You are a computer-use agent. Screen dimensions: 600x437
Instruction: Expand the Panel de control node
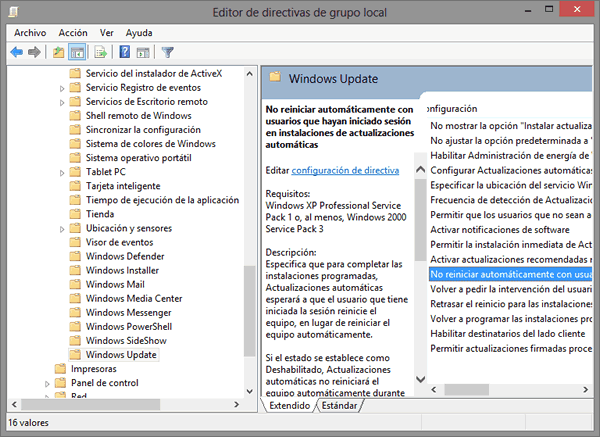click(47, 384)
